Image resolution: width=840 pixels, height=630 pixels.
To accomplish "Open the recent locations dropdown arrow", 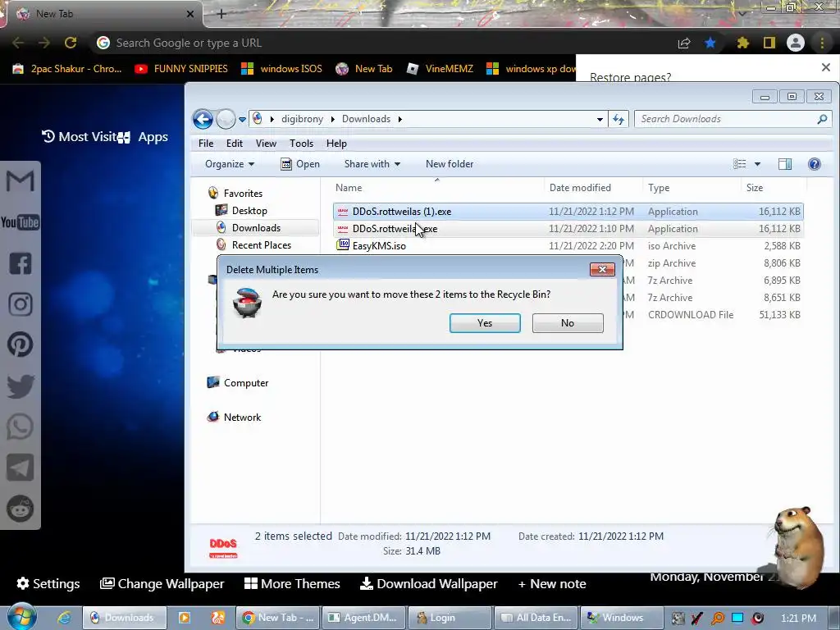I will point(242,120).
